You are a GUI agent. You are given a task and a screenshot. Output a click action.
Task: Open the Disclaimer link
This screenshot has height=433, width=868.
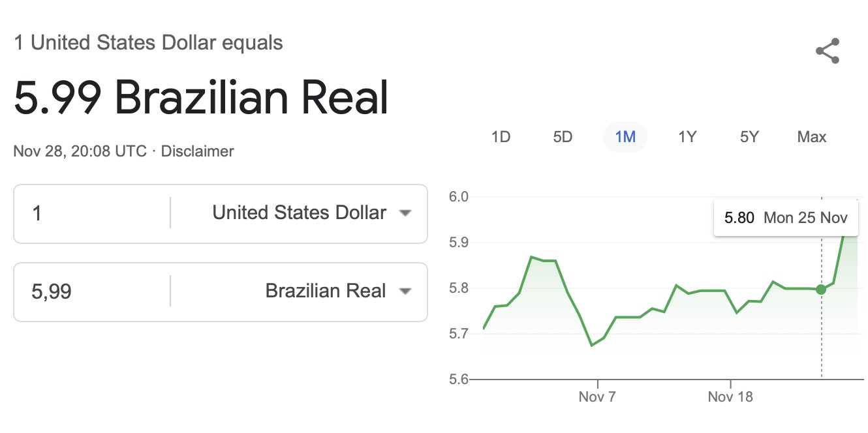coord(197,151)
